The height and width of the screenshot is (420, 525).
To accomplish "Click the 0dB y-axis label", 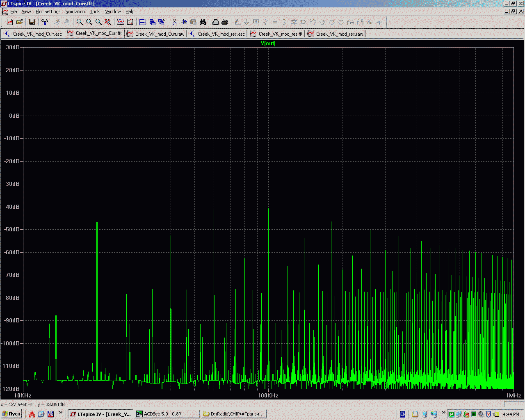I will point(14,116).
